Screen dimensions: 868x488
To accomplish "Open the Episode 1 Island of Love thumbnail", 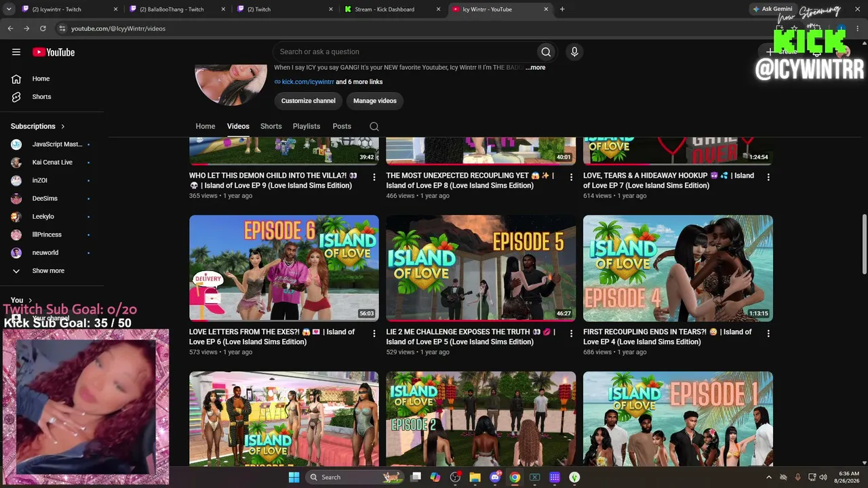I will tap(678, 419).
